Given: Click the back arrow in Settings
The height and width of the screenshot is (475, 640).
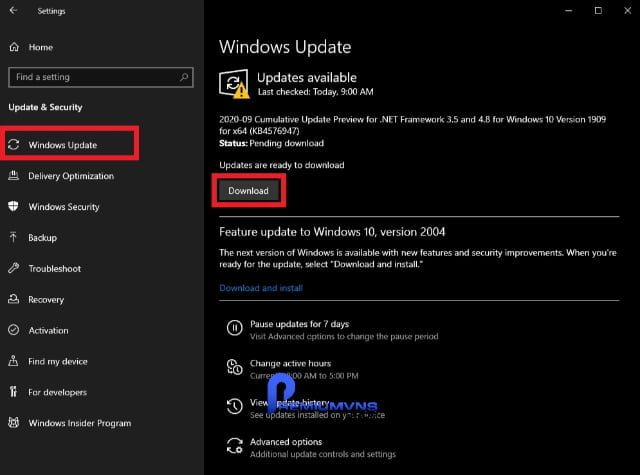Looking at the screenshot, I should (x=13, y=10).
